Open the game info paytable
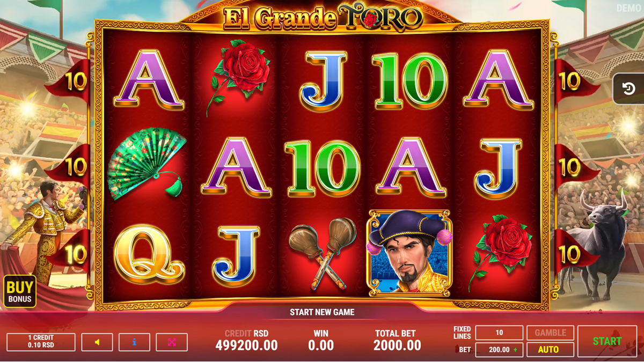644x362 pixels. tap(134, 342)
